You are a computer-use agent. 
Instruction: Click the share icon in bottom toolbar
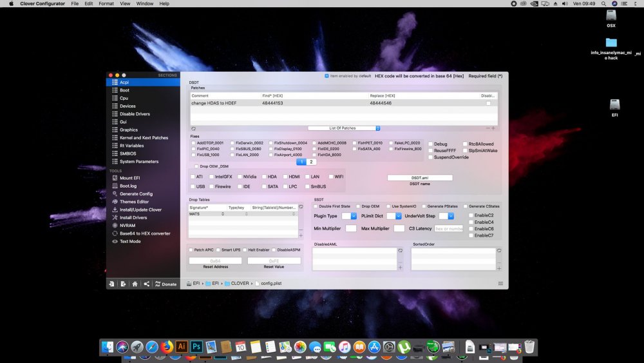(x=147, y=284)
